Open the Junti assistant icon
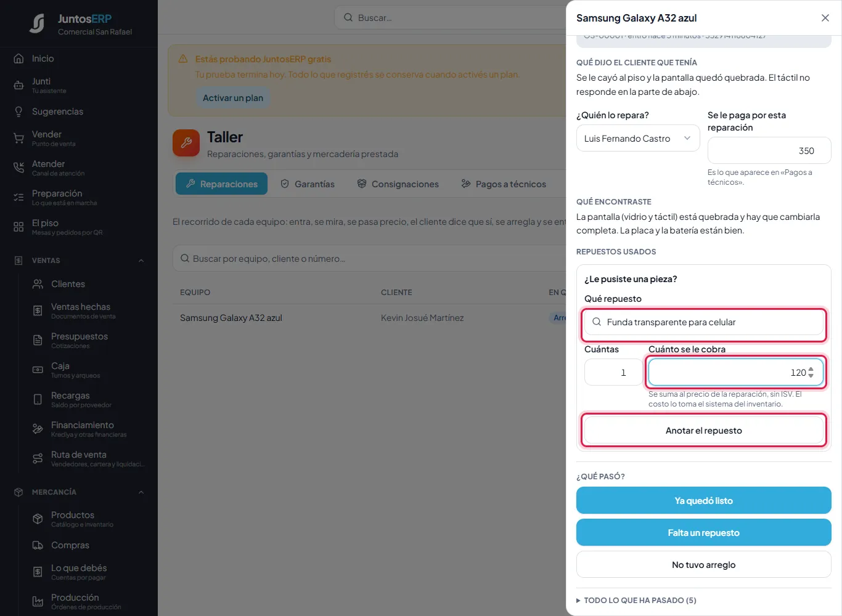 18,86
